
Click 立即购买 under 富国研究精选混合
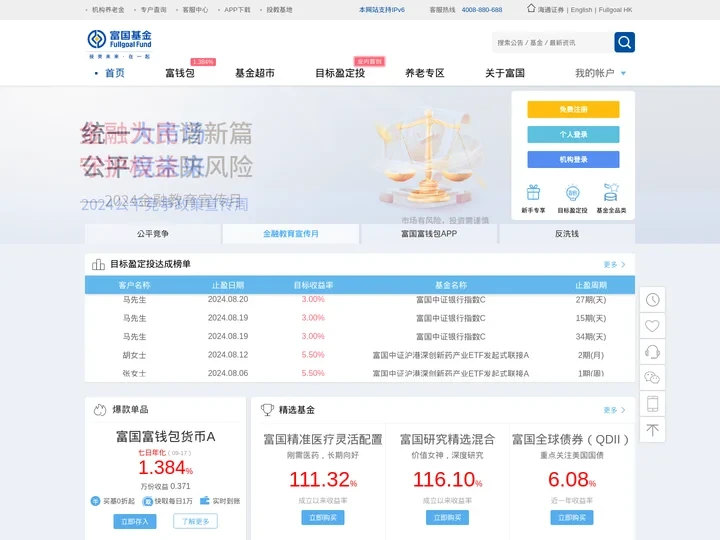pyautogui.click(x=447, y=518)
